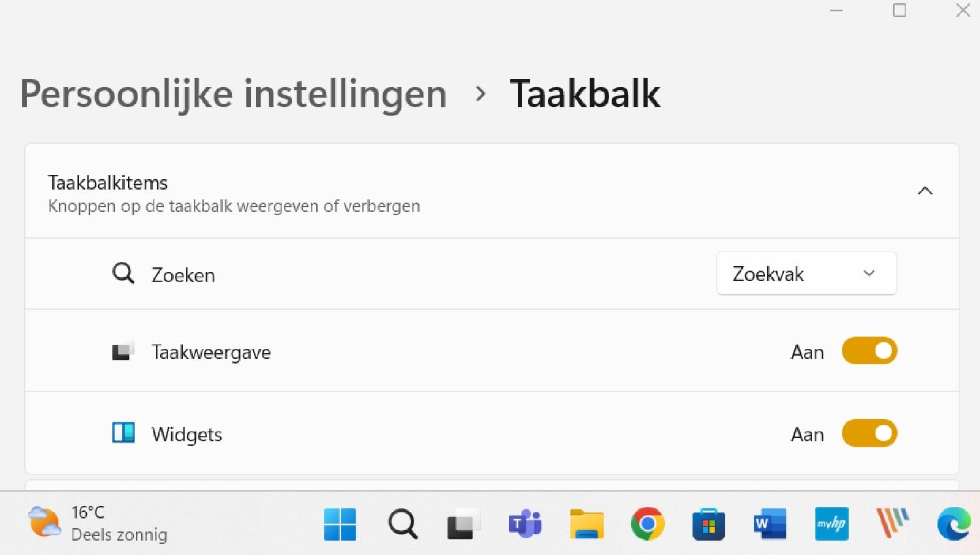Click the Taakbalk breadcrumb heading

click(x=585, y=94)
